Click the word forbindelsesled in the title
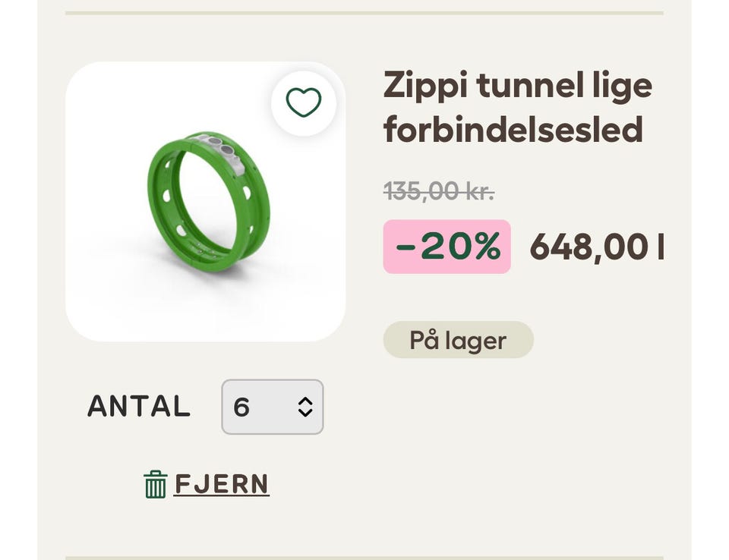The height and width of the screenshot is (560, 729). 513,130
